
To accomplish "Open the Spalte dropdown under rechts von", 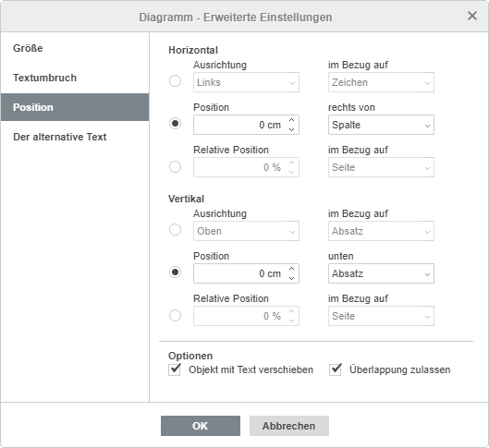I will tap(381, 125).
